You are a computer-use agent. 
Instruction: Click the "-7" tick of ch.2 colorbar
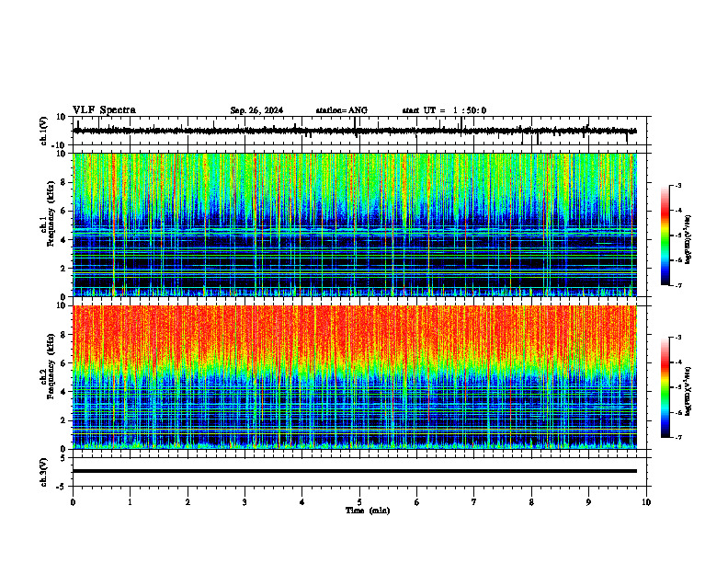coord(678,437)
